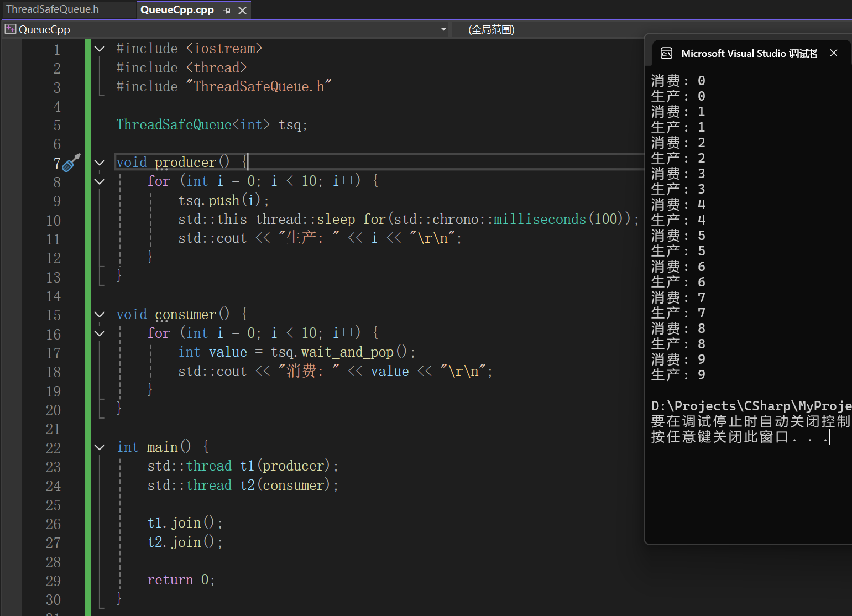Image resolution: width=852 pixels, height=616 pixels.
Task: Collapse the producer function at line 7
Action: [100, 163]
